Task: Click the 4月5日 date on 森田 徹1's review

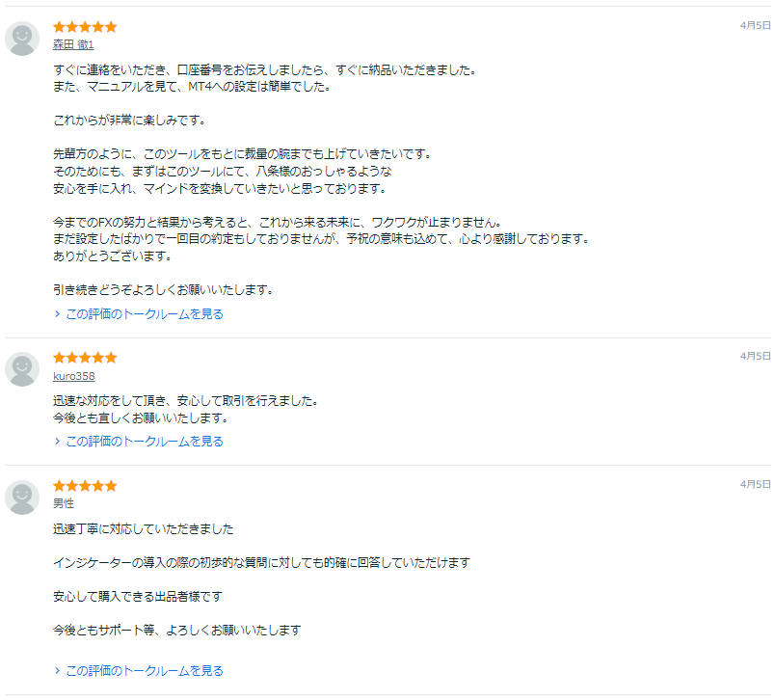Action: coord(755,25)
